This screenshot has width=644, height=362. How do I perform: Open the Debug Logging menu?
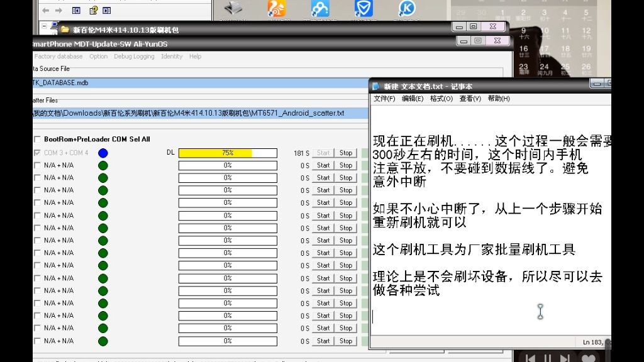coord(135,56)
